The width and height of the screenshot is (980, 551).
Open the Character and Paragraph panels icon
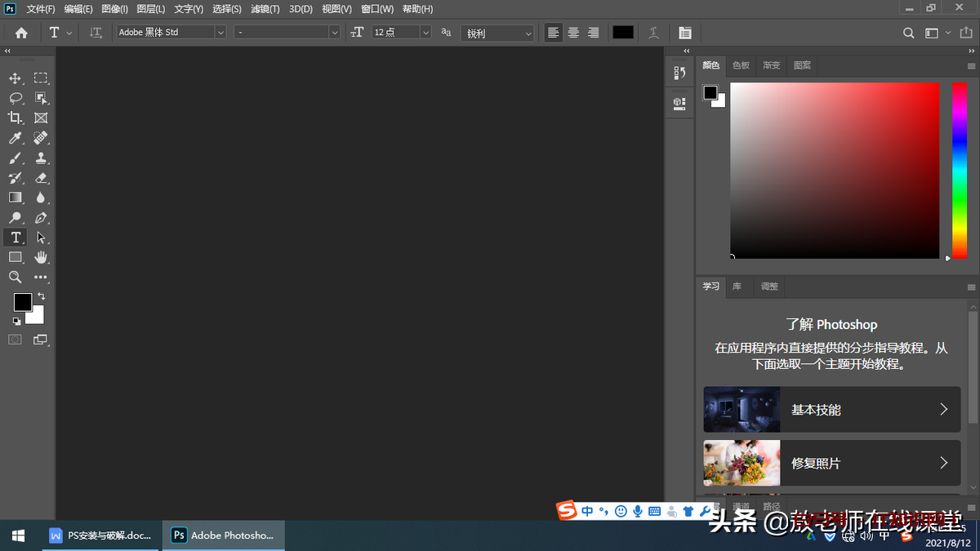tap(684, 33)
